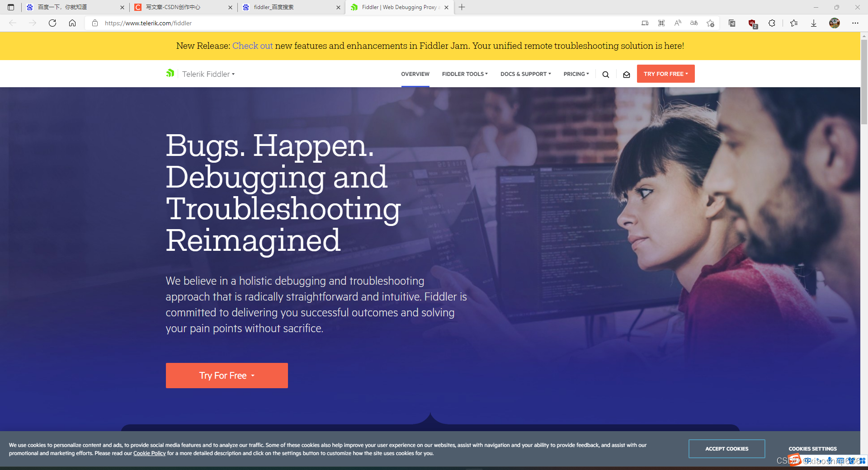Expand the DOCS & SUPPORT menu
The height and width of the screenshot is (470, 868).
(526, 74)
